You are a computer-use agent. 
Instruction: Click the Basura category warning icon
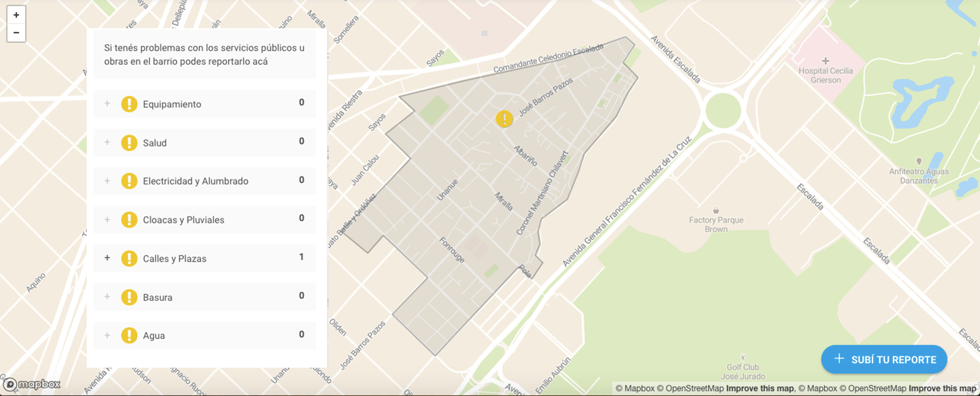tap(129, 297)
